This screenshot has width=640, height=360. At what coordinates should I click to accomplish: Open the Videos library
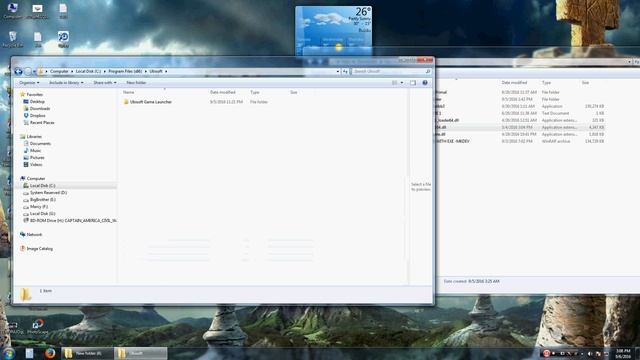(36, 164)
